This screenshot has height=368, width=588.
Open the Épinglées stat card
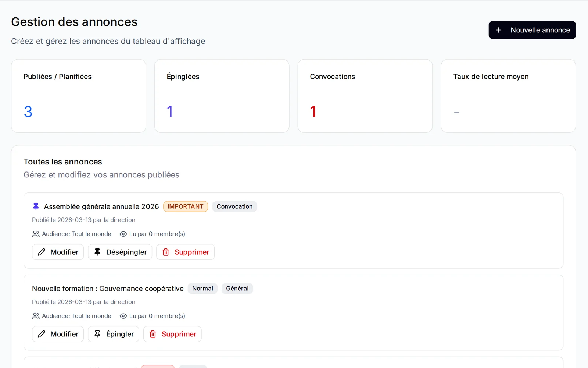222,96
